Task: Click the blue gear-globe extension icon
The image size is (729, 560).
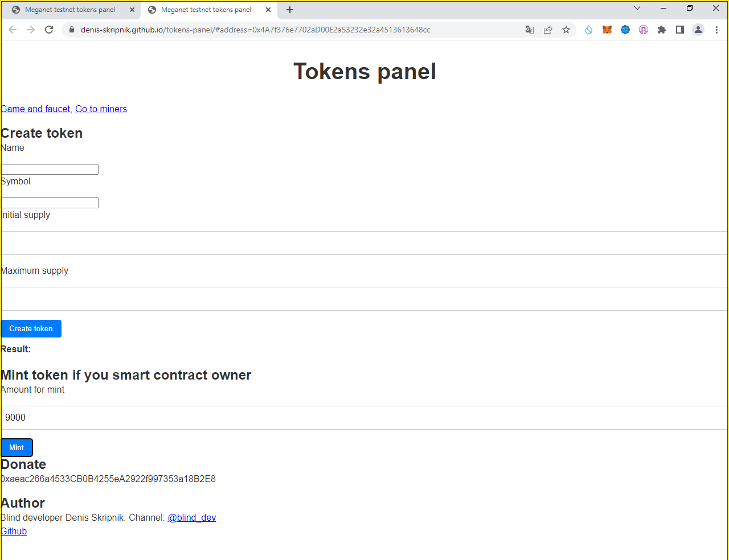Action: 625,30
